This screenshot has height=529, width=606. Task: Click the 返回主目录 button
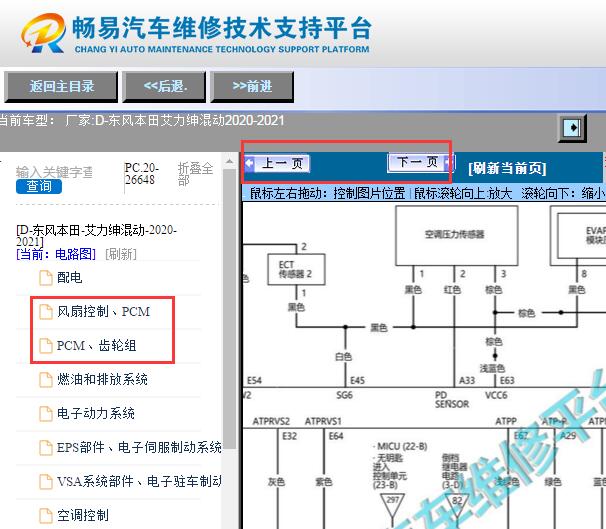61,87
